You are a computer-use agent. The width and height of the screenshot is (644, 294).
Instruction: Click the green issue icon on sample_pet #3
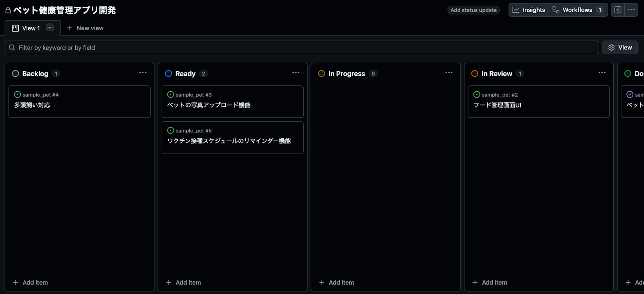point(170,95)
